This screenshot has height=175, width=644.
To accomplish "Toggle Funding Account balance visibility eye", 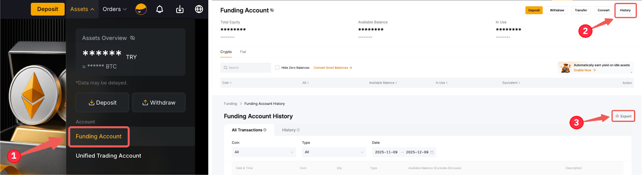I will click(272, 10).
